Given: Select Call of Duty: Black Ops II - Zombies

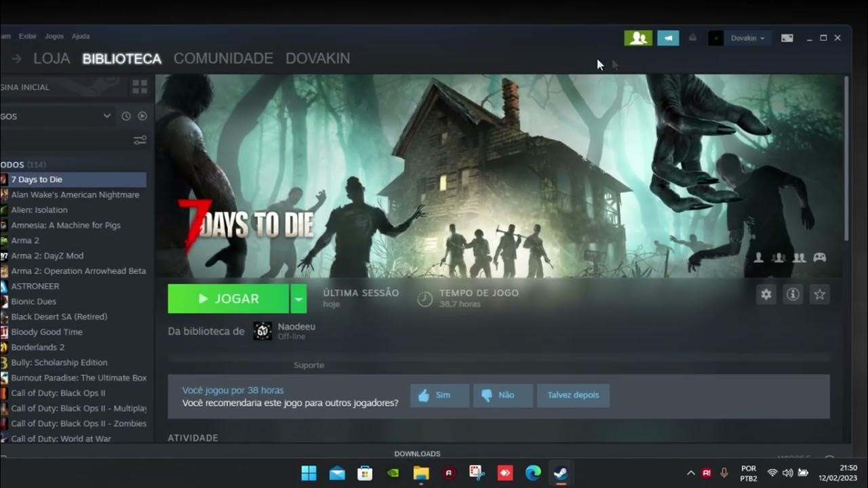Looking at the screenshot, I should pos(73,424).
